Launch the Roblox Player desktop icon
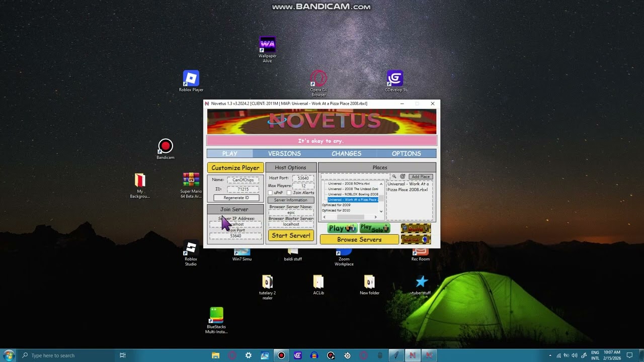 coord(191,81)
